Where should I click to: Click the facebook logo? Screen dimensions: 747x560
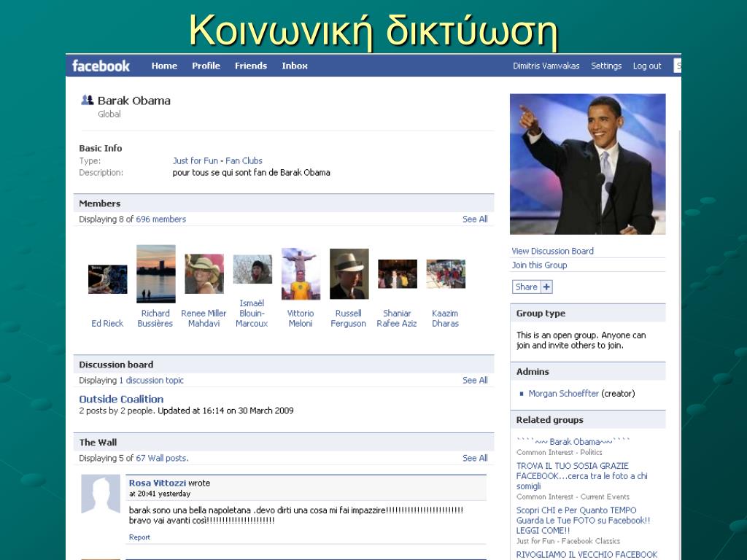101,66
